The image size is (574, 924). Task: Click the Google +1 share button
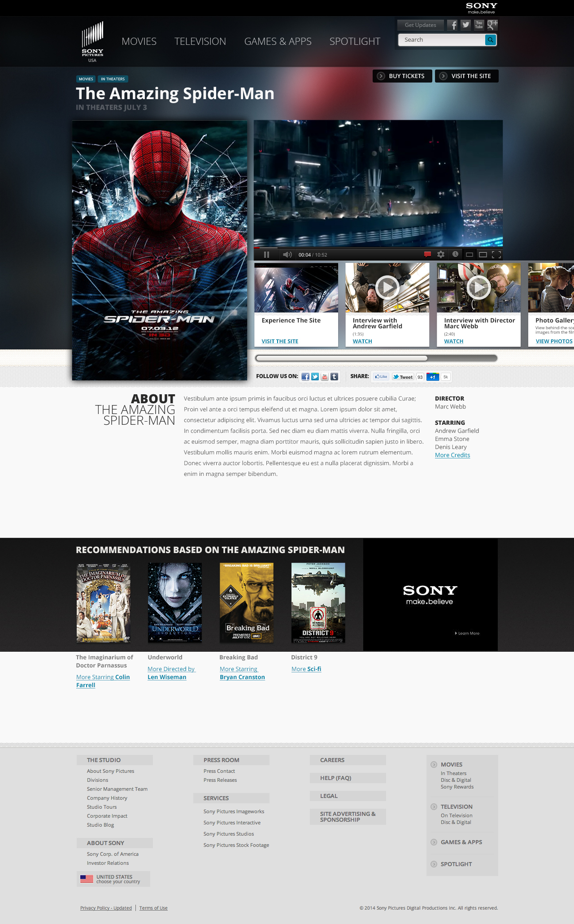click(x=432, y=377)
